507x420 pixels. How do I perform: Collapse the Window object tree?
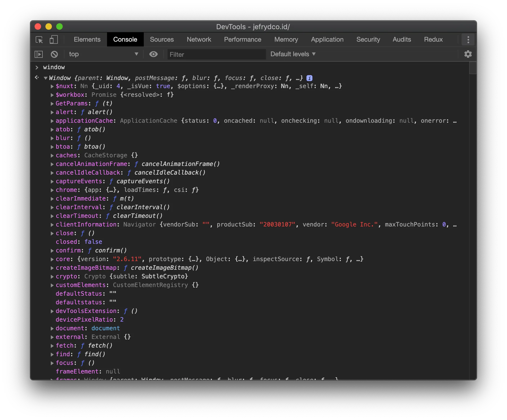click(45, 78)
